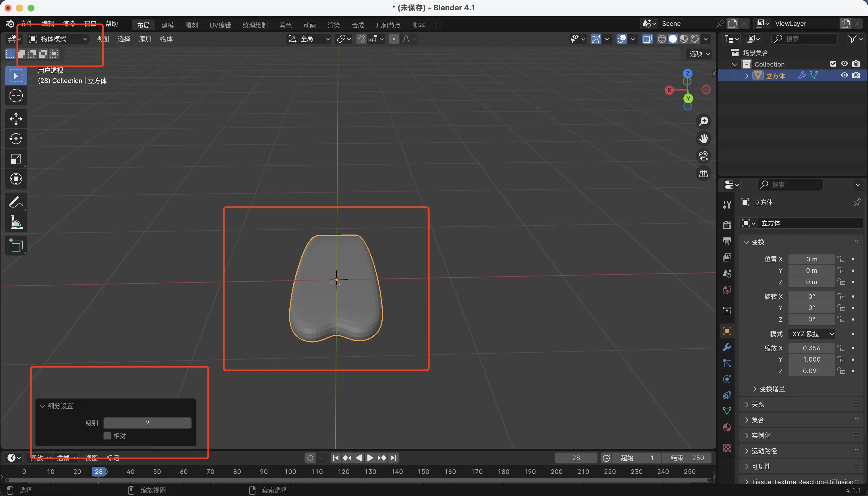Image resolution: width=868 pixels, height=496 pixels.
Task: Enable the 相对 checkbox
Action: [x=107, y=436]
